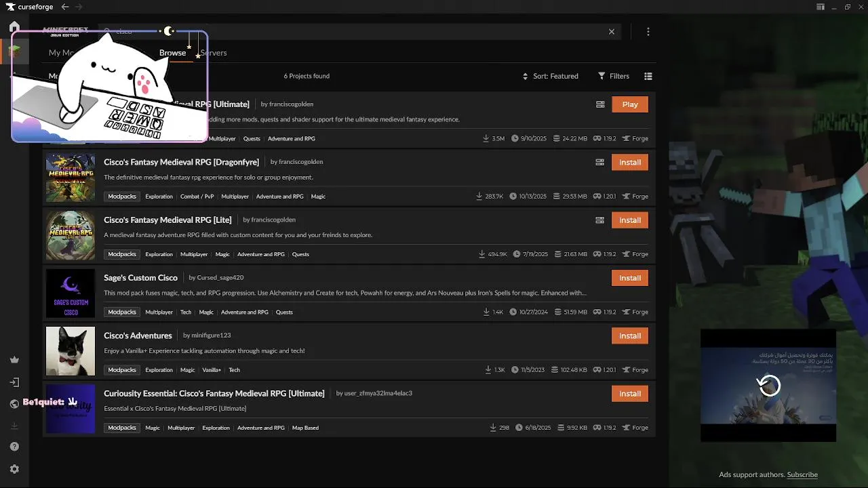Click Vanilla+ tag on Cisco's Adventures
The width and height of the screenshot is (868, 488).
point(212,370)
